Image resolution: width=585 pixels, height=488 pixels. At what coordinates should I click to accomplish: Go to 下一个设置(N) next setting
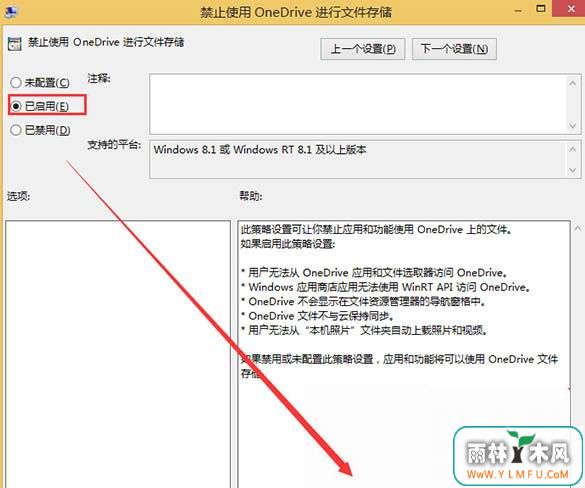pos(454,49)
